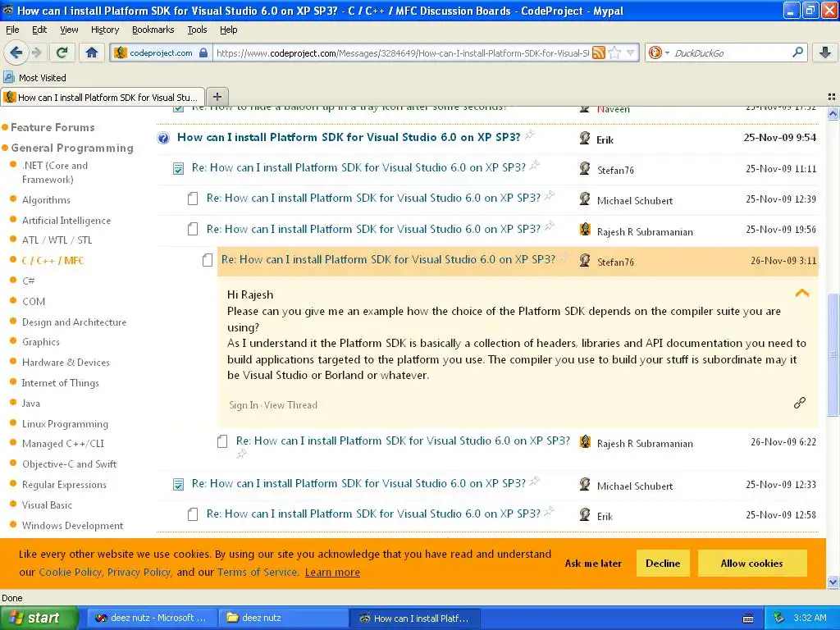
Task: Click Allow cookies in the banner
Action: coord(751,563)
